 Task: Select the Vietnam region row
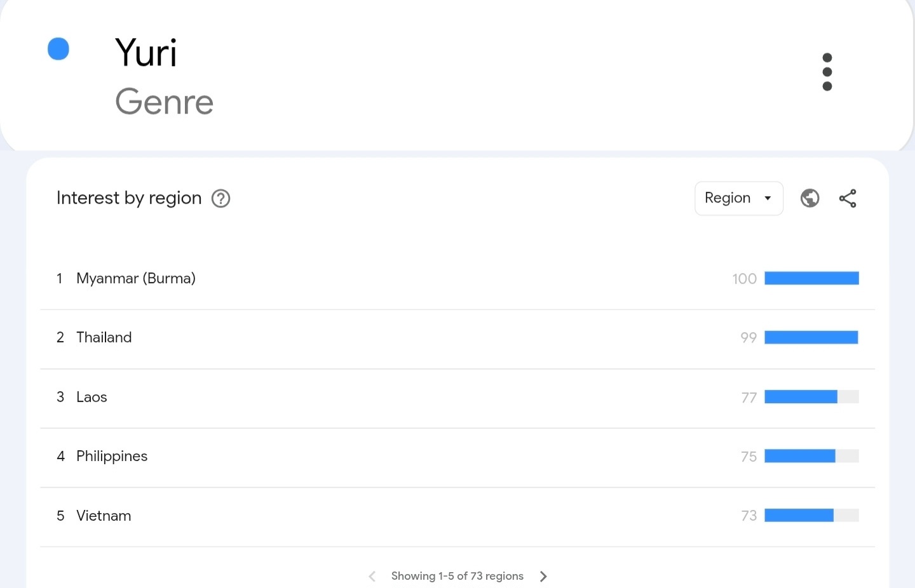457,517
